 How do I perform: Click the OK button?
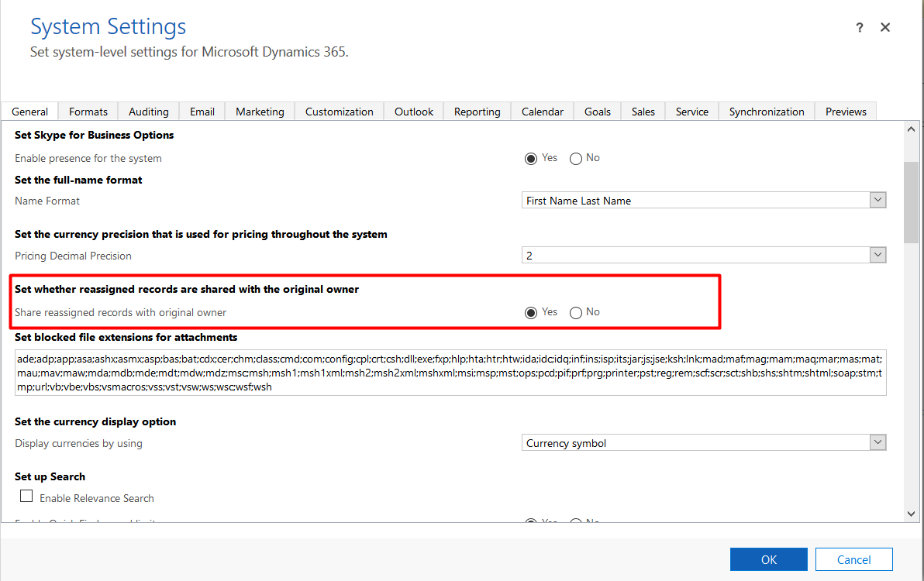tap(768, 559)
